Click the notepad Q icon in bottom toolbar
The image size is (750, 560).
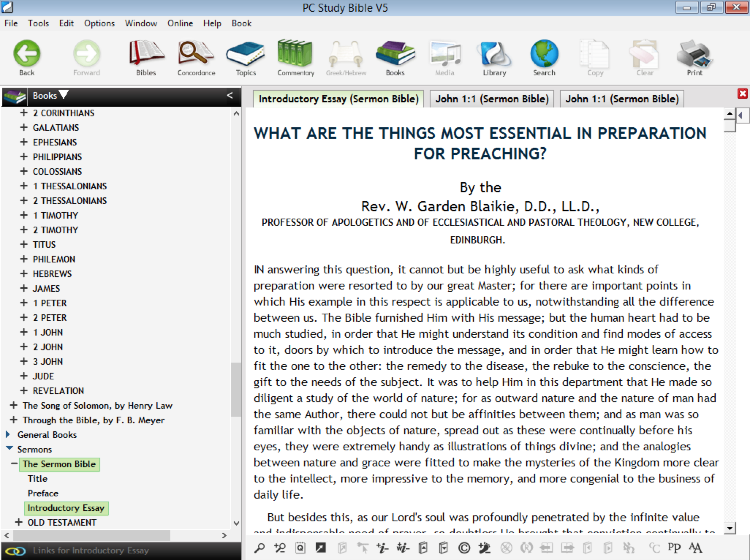tap(300, 548)
